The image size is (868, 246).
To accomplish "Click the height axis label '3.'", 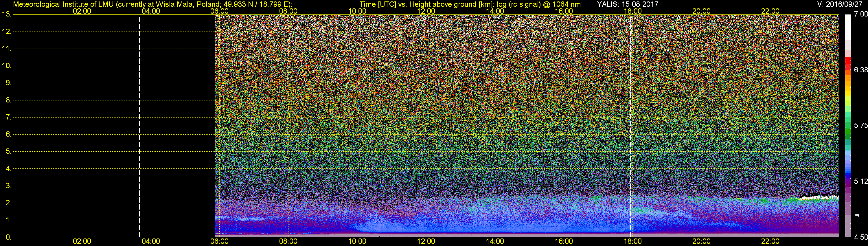I will click(8, 186).
